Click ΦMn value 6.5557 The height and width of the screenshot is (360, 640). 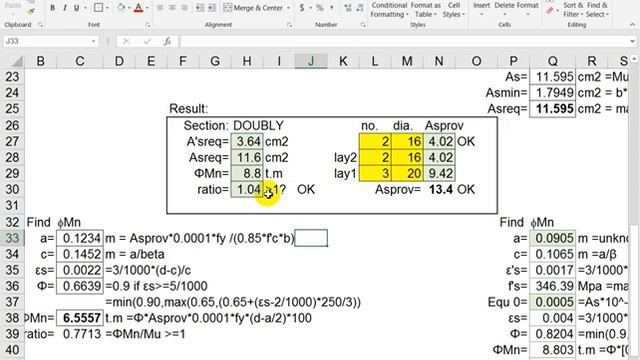(x=80, y=318)
